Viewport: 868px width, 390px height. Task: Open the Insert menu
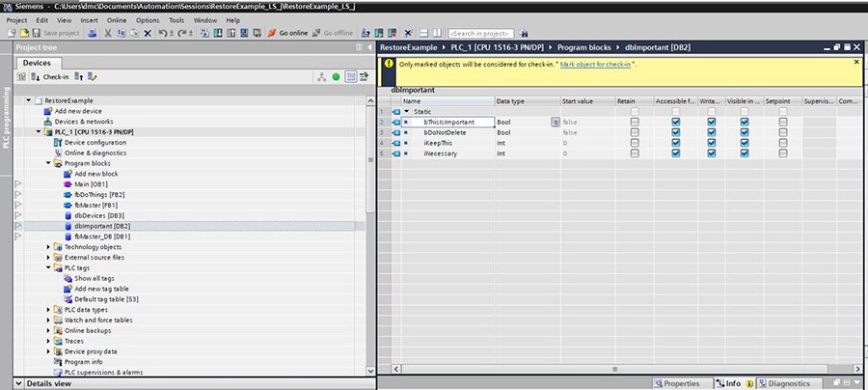(89, 20)
